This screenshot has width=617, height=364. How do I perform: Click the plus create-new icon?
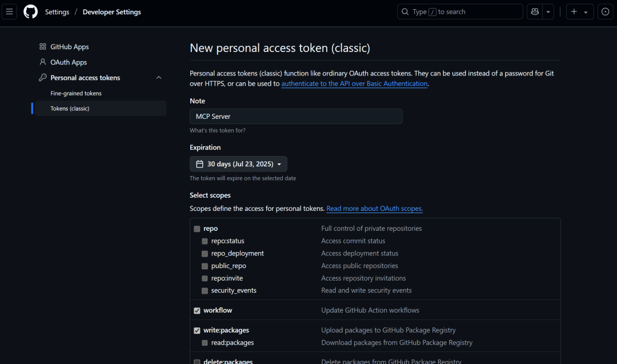pyautogui.click(x=574, y=11)
